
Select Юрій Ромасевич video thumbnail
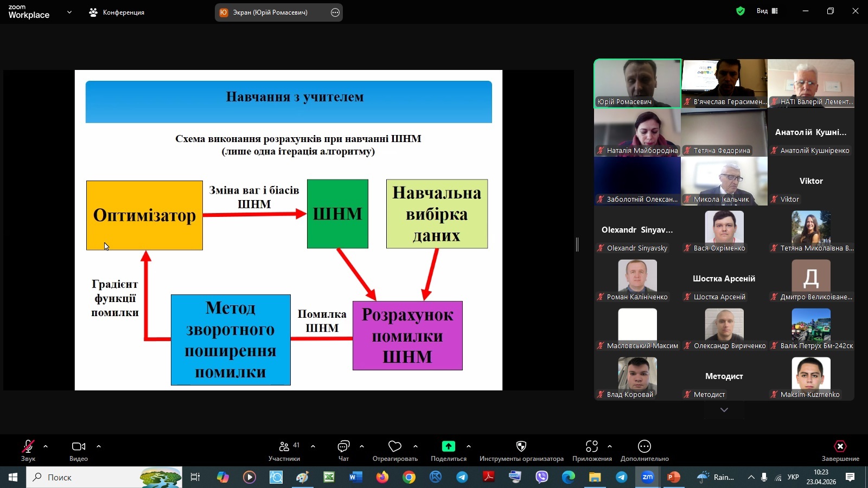(x=637, y=83)
